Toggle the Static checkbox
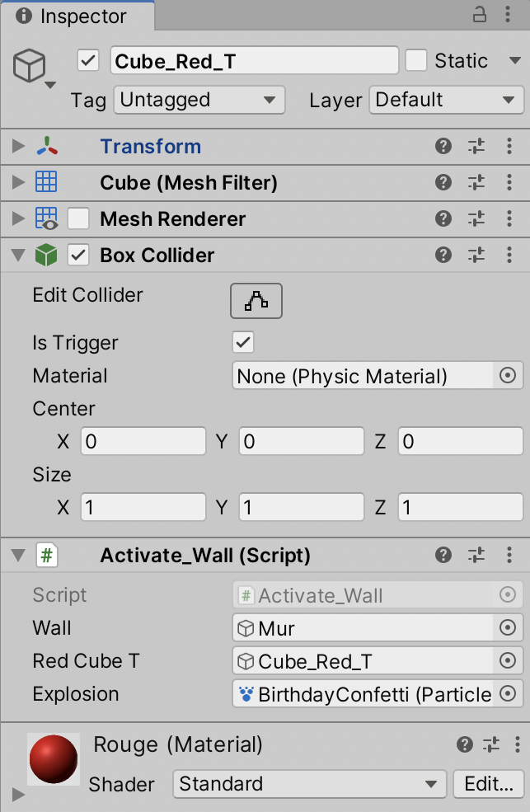This screenshot has height=812, width=530. pyautogui.click(x=416, y=60)
